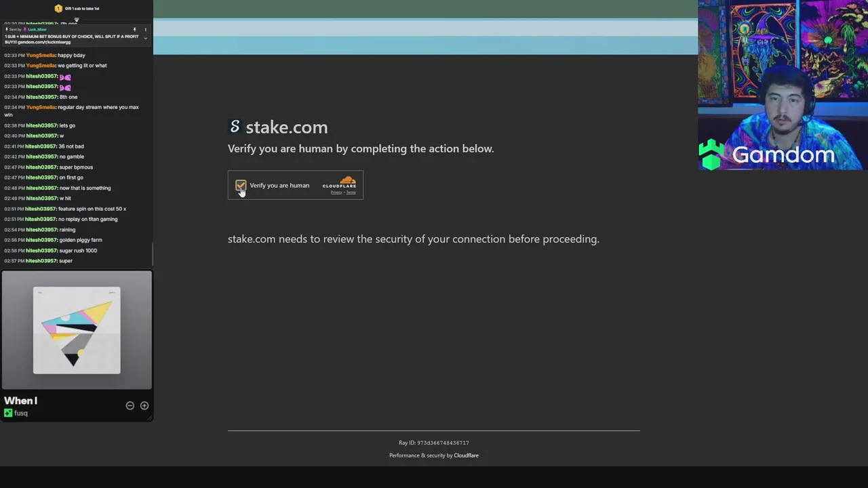This screenshot has height=488, width=868.
Task: Click YungSmella 'we getting lit or what' message
Action: pos(82,66)
